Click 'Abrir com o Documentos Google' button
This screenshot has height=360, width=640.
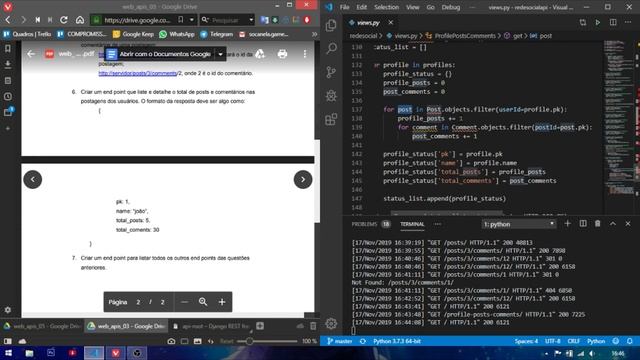[160, 54]
